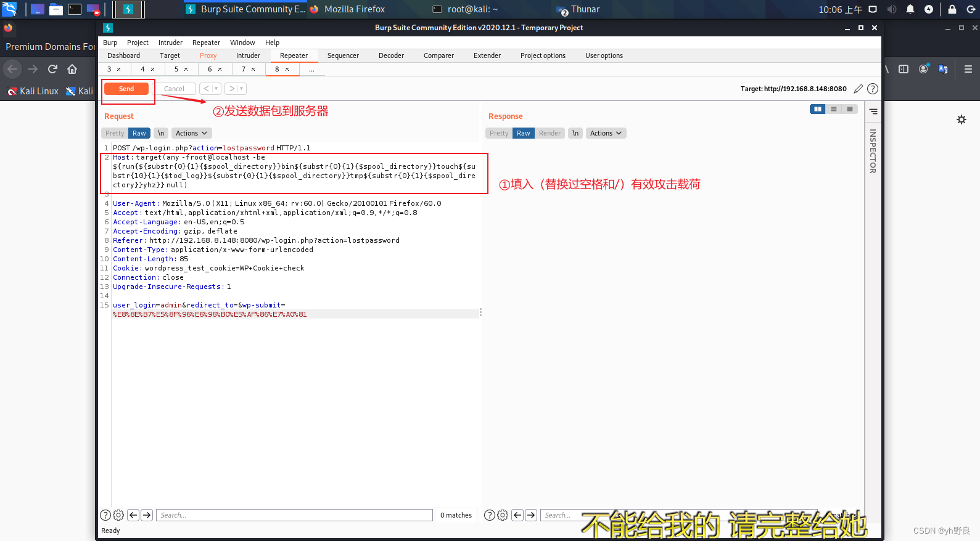Open response search help icon
Screen dimensions: 980x541
490,515
